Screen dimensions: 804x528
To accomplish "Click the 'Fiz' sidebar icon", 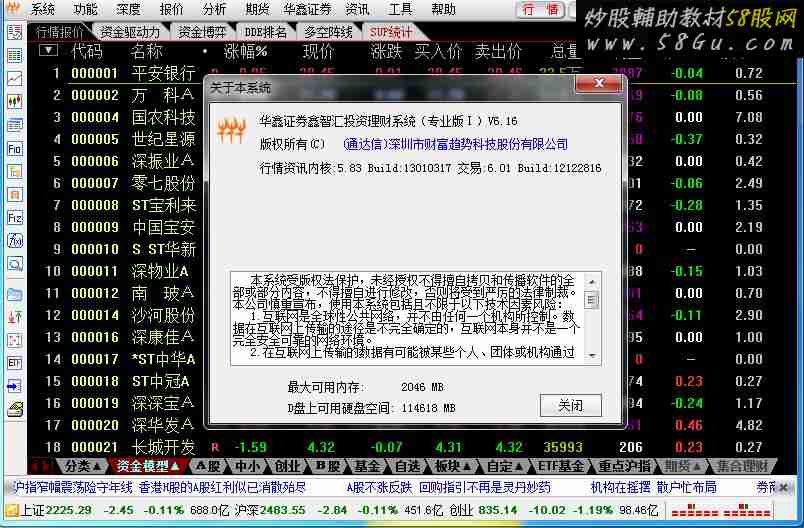I will coord(15,217).
